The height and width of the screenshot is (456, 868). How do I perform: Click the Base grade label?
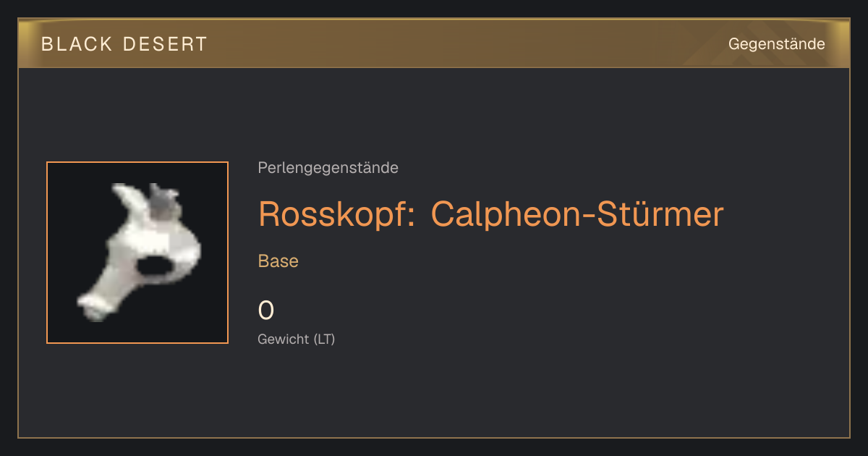tap(278, 261)
